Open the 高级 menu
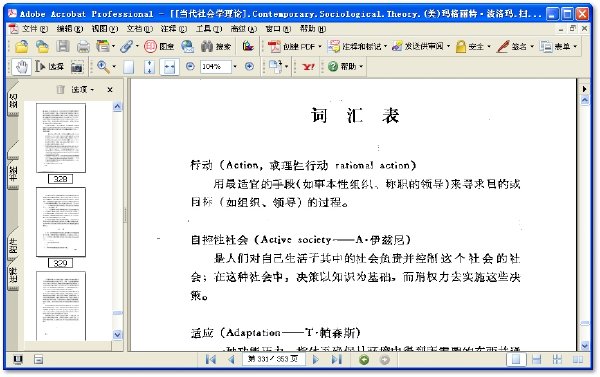 244,29
